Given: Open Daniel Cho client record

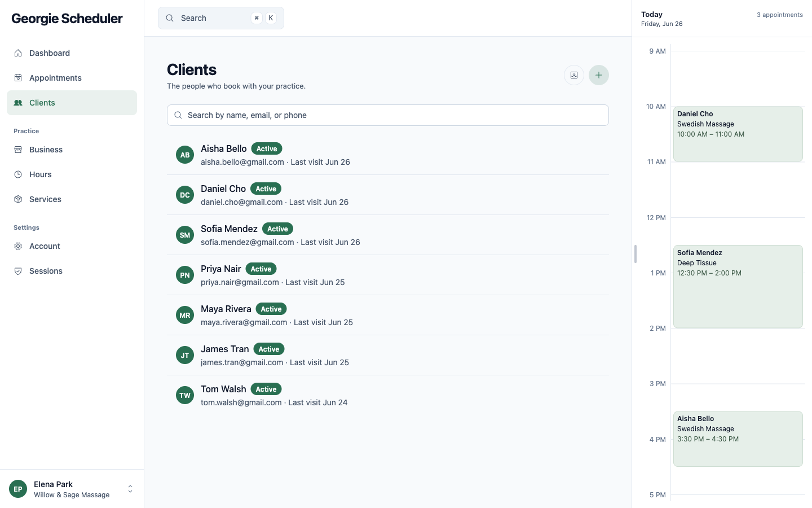Looking at the screenshot, I should tap(388, 195).
